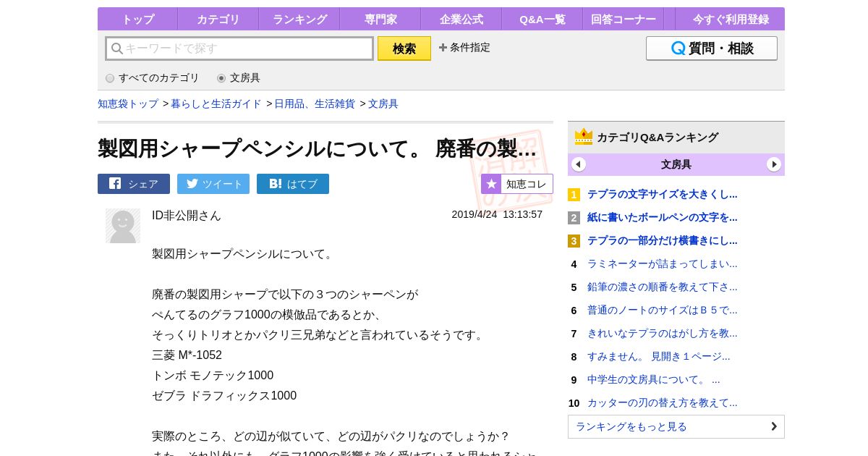Image resolution: width=868 pixels, height=456 pixels.
Task: Click the magnifier icon in search box
Action: click(x=117, y=48)
